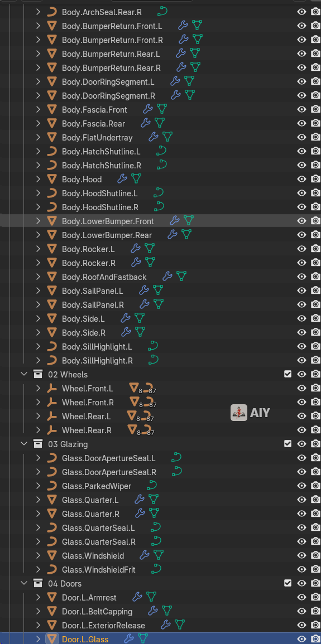Click the modifier wrench icon on Body.Hood
Screen dimensions: 321x644
click(x=122, y=178)
